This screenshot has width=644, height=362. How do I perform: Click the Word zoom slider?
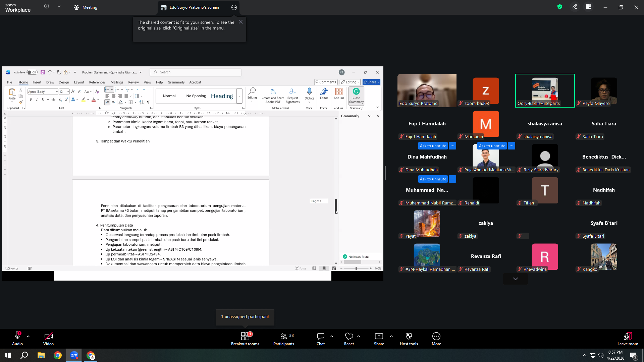(356, 268)
